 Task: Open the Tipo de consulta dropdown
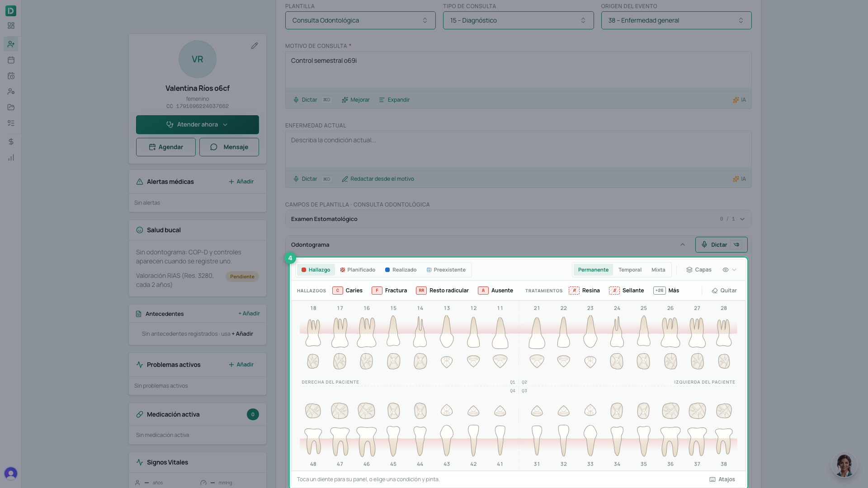(518, 20)
